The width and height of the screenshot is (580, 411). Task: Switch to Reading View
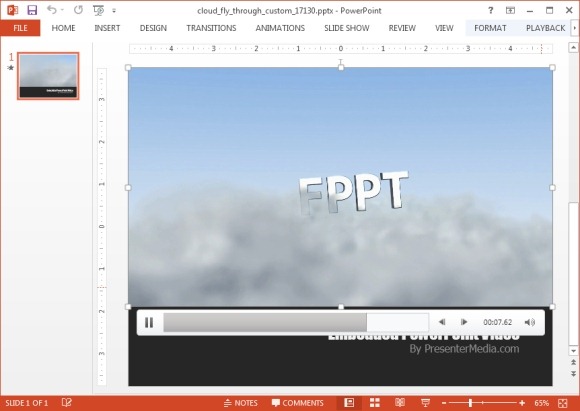tap(400, 402)
